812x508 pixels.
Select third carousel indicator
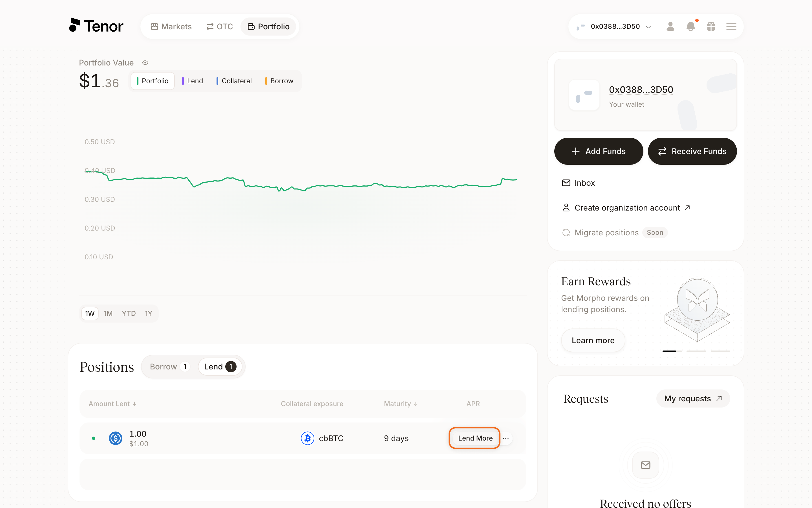tap(720, 351)
